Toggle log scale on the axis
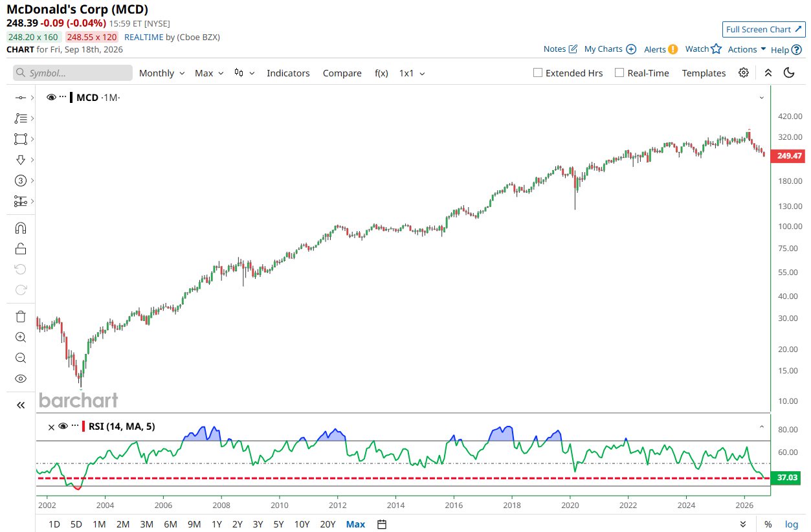 click(792, 524)
